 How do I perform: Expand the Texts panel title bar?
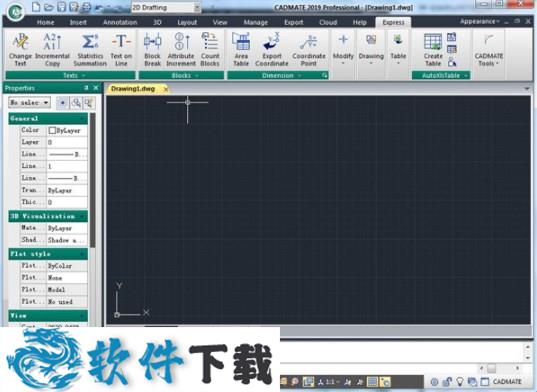pos(71,75)
